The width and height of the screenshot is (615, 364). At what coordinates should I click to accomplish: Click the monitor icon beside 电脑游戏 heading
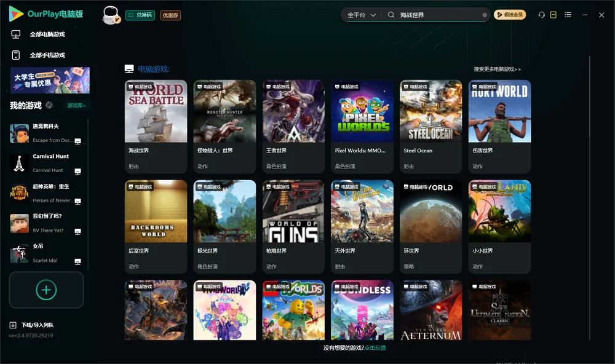click(129, 69)
